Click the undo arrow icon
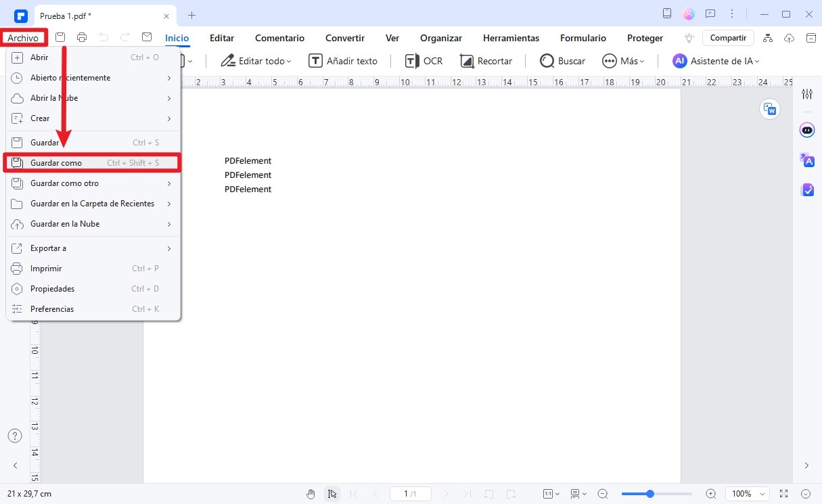The height and width of the screenshot is (504, 822). [104, 38]
